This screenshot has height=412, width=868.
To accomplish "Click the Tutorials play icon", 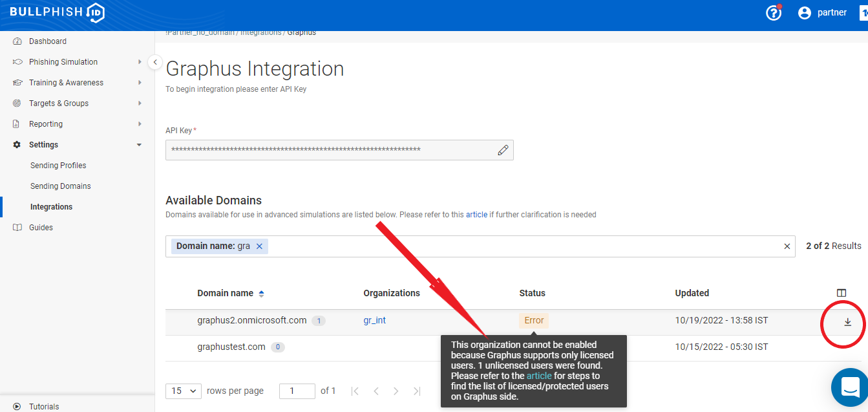I will click(17, 407).
